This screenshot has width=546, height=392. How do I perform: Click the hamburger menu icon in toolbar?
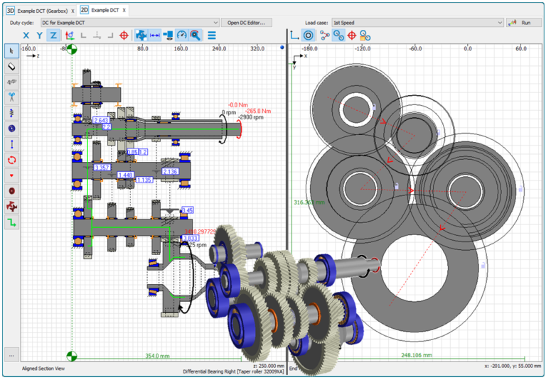tap(212, 35)
